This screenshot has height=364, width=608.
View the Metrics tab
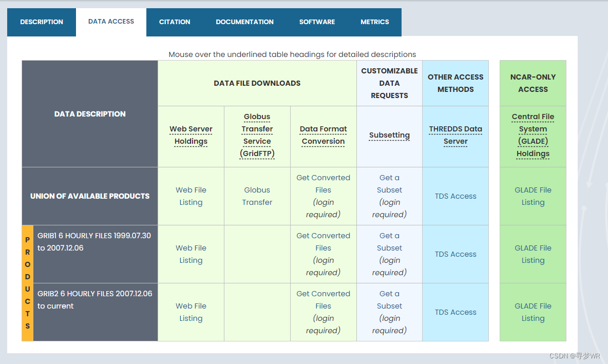(374, 22)
